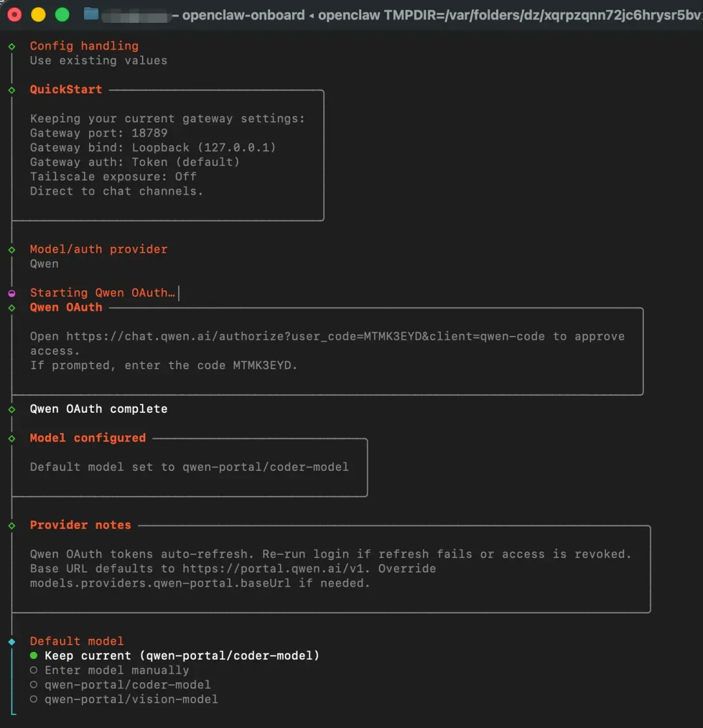Click the QuickStart heading

66,89
